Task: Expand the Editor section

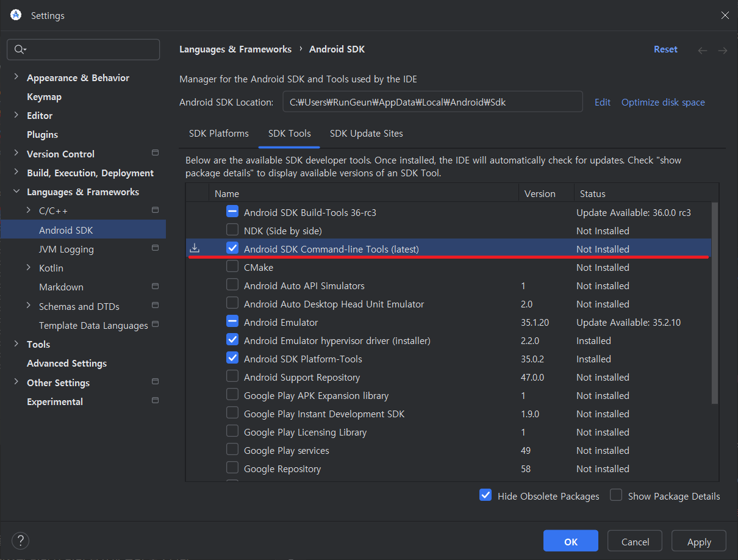Action: tap(16, 115)
